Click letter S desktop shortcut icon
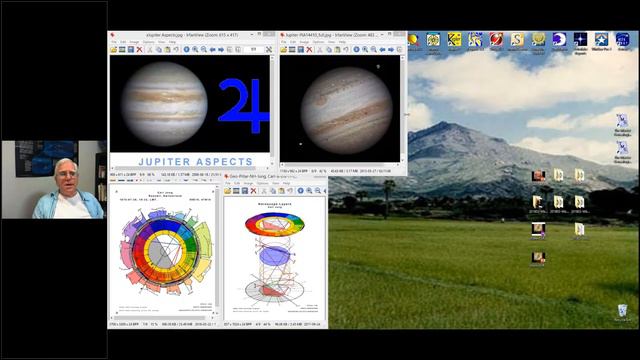Image resolution: width=640 pixels, height=360 pixels. 517,40
